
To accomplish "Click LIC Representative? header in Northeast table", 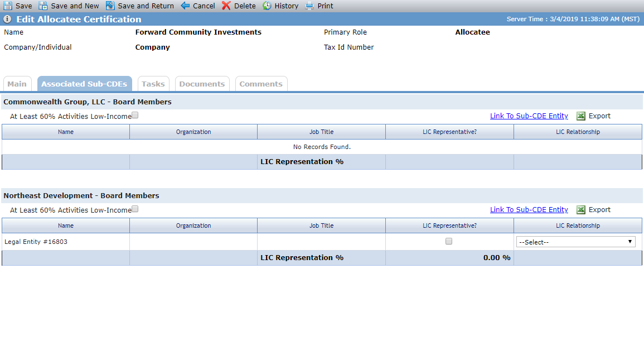I will [x=450, y=225].
